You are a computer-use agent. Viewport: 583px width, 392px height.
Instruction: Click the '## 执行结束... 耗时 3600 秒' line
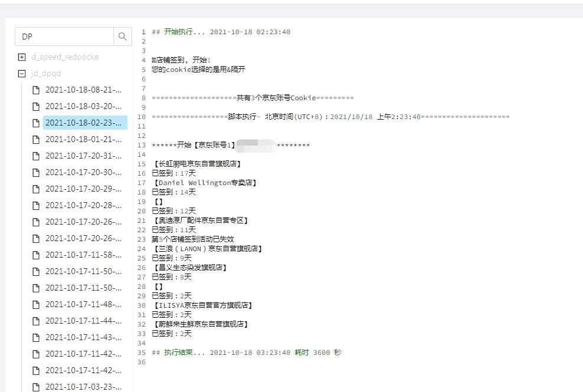point(247,353)
